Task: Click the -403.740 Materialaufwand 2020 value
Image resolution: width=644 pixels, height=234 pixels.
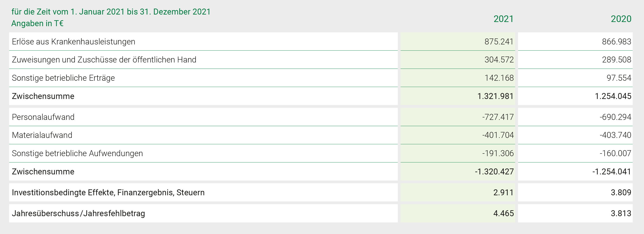Action: 615,135
